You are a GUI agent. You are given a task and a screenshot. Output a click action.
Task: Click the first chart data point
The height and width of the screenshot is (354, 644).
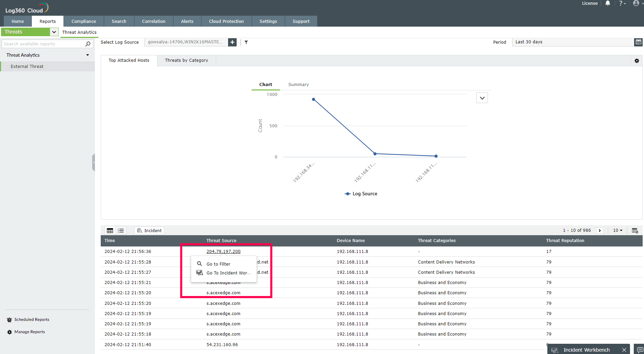(x=313, y=100)
